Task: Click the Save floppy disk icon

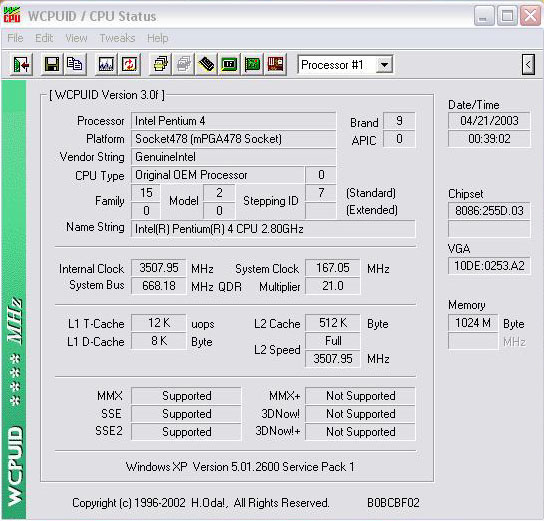Action: pyautogui.click(x=52, y=64)
